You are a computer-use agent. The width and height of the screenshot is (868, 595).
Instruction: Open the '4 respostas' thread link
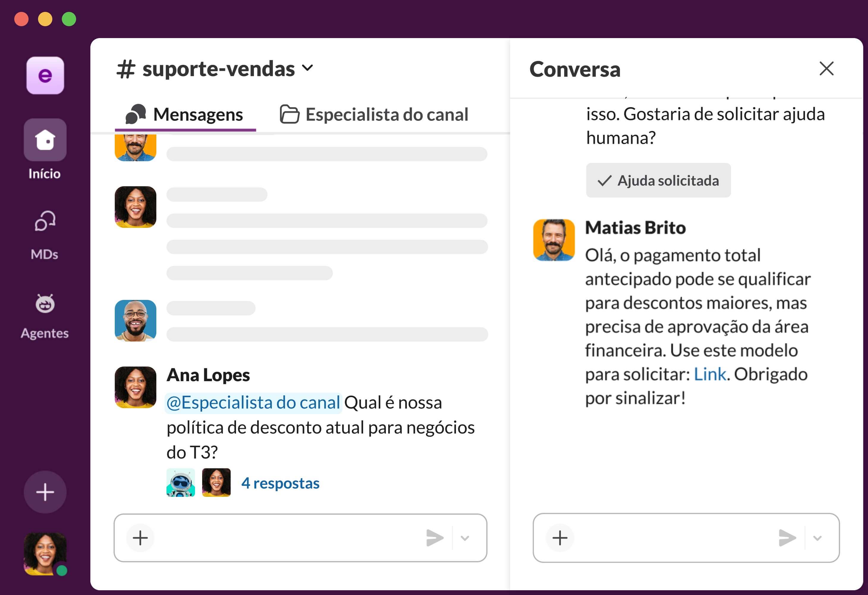280,483
